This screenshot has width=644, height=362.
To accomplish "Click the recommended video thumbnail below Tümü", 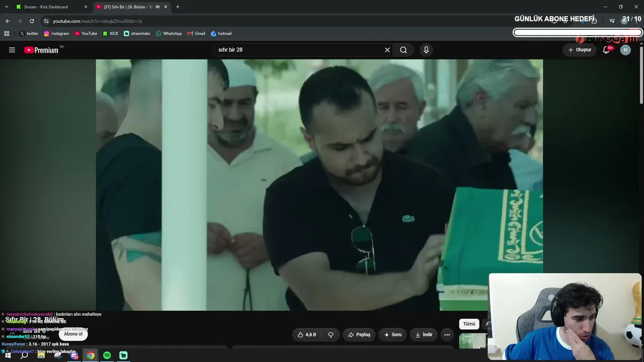I will 473,340.
